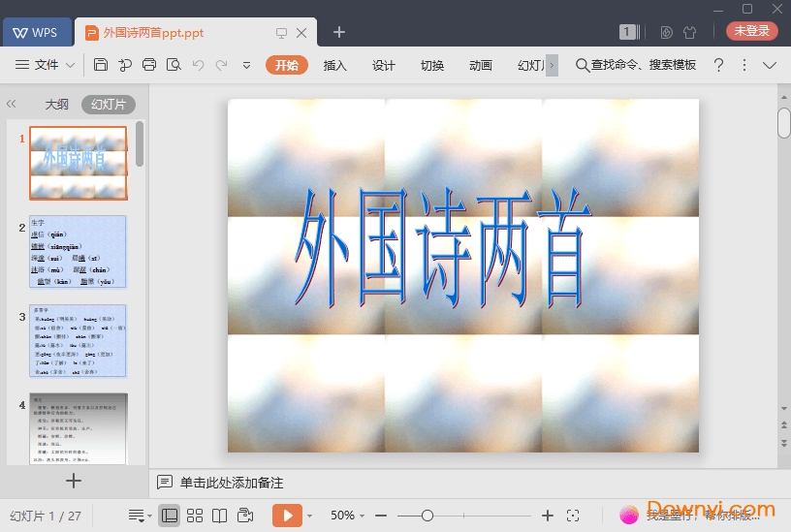The image size is (791, 532).
Task: Select slide 1 thumbnail
Action: (79, 163)
